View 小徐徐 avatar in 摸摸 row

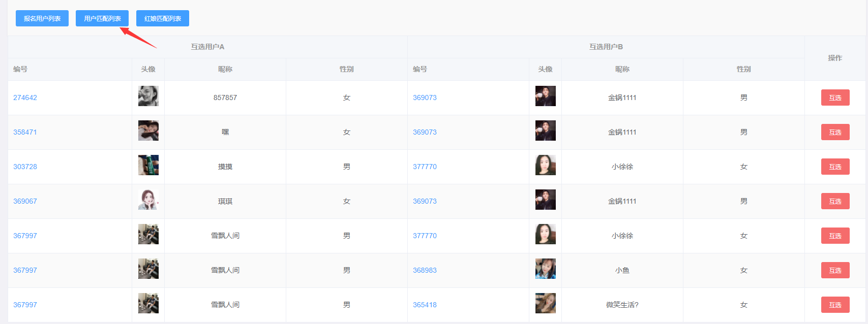pos(546,165)
